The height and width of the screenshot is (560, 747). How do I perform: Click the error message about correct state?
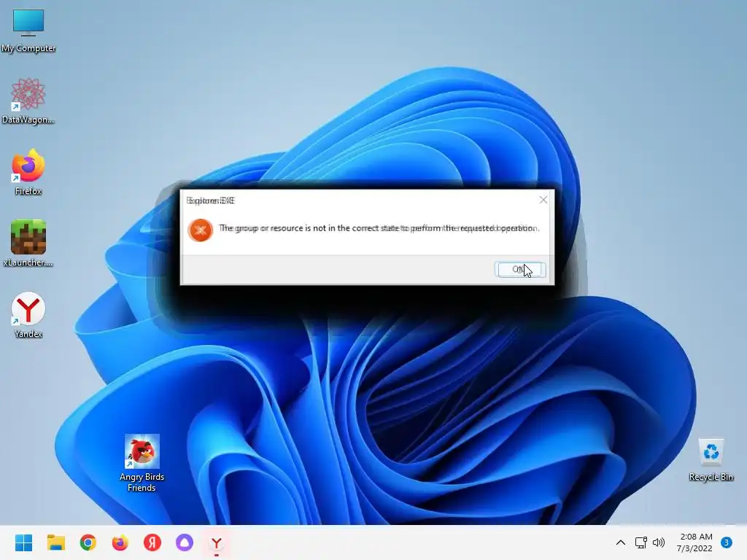pyautogui.click(x=379, y=228)
